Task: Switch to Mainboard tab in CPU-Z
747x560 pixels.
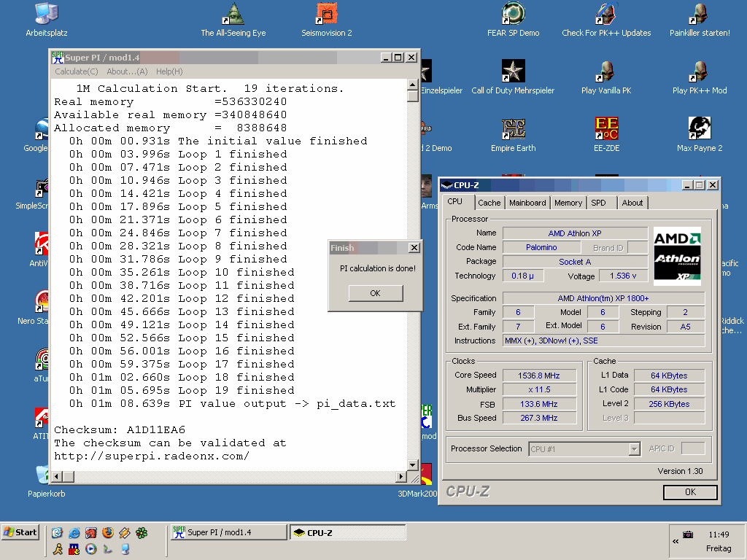Action: [x=527, y=203]
